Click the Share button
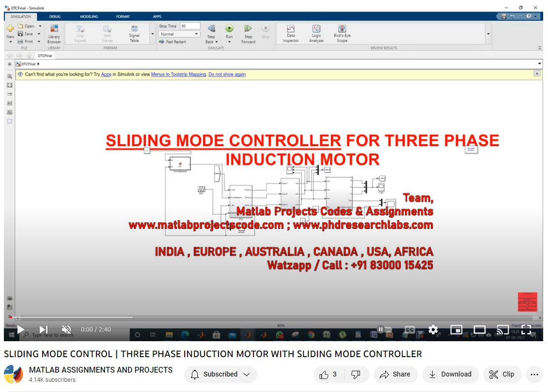The height and width of the screenshot is (392, 548). [x=395, y=374]
